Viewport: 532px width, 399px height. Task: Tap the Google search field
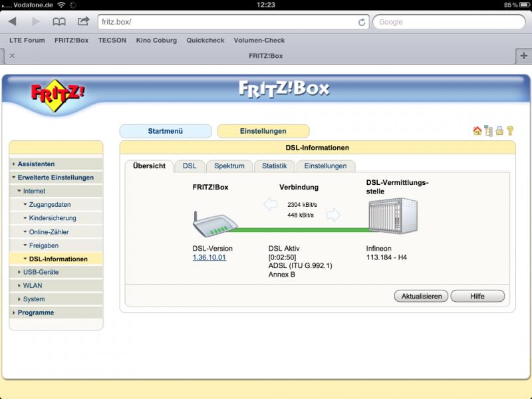tap(449, 22)
